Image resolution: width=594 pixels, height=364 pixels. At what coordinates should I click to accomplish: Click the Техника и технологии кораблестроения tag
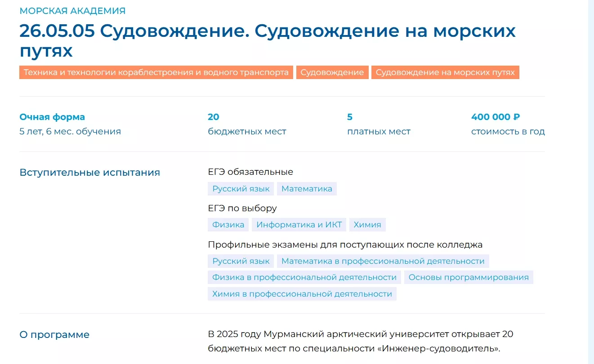click(156, 72)
